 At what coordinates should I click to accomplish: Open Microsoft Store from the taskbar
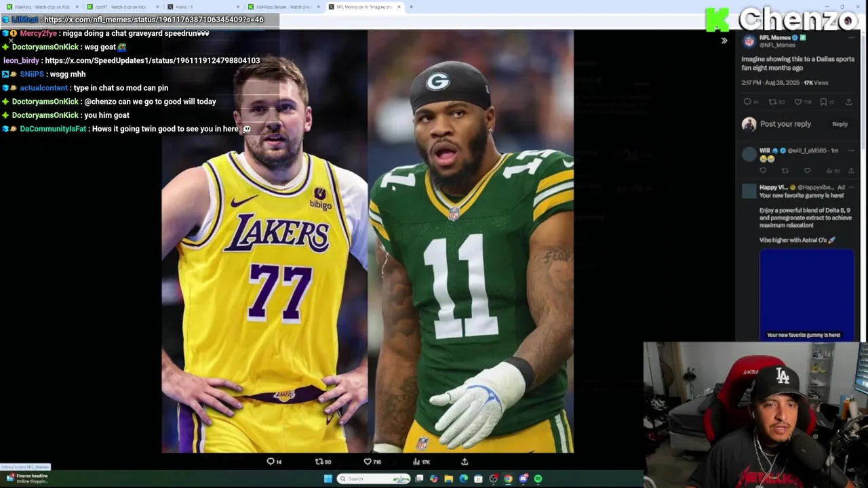478,479
